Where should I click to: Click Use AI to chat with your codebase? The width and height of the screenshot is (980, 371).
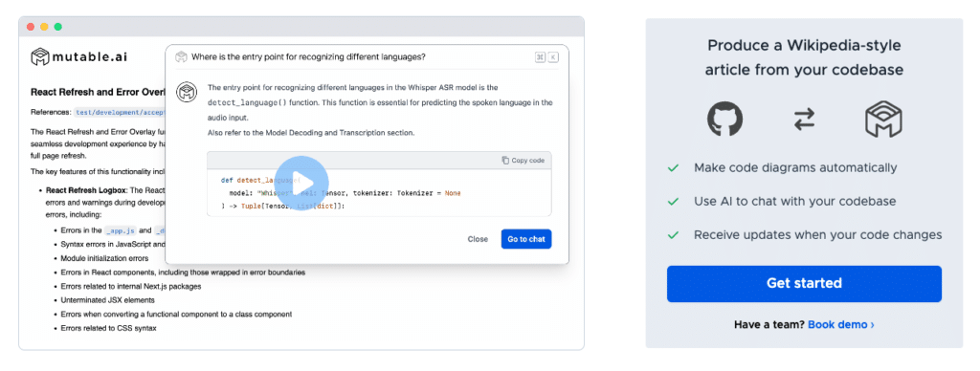(x=795, y=202)
